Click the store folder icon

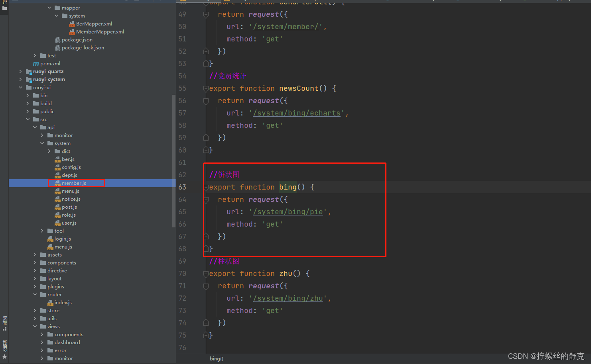(x=43, y=311)
